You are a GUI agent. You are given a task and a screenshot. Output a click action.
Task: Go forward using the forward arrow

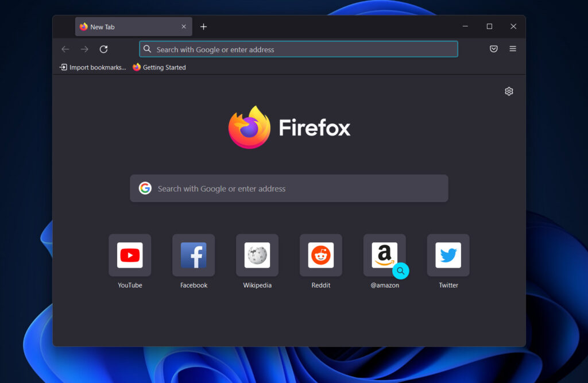tap(84, 49)
